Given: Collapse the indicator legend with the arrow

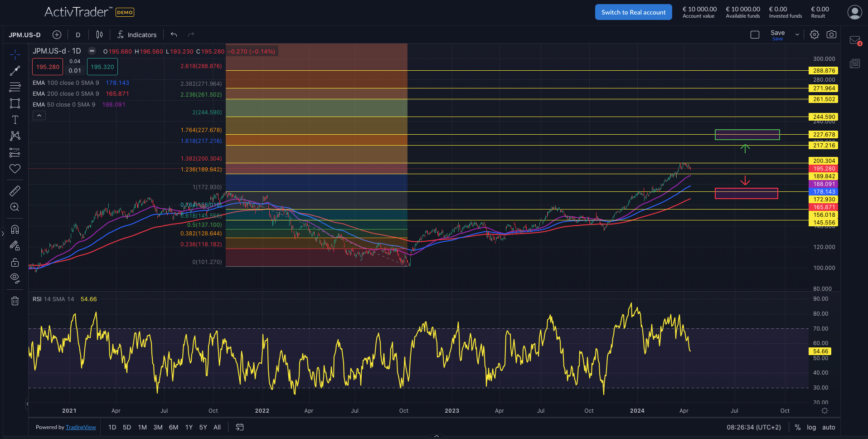Looking at the screenshot, I should pos(39,115).
